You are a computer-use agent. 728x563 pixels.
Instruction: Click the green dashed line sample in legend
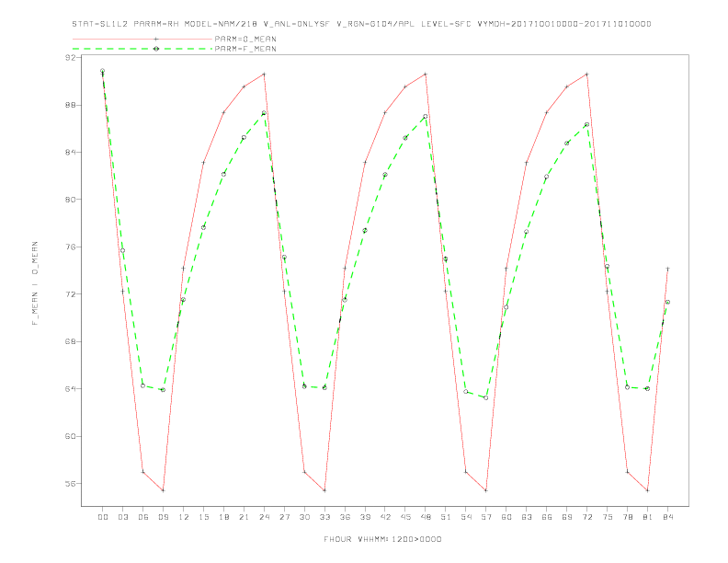[x=142, y=49]
